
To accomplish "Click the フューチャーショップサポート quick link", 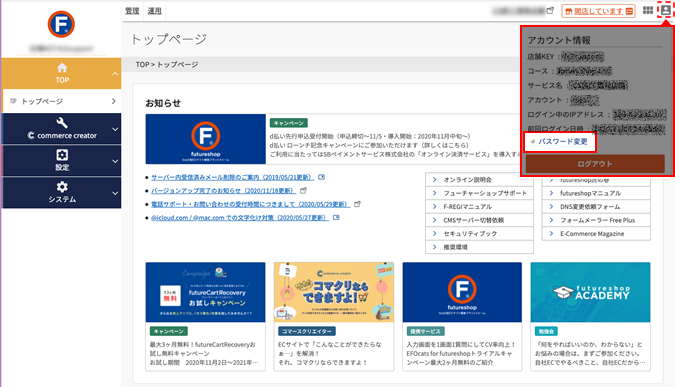I will tap(479, 193).
